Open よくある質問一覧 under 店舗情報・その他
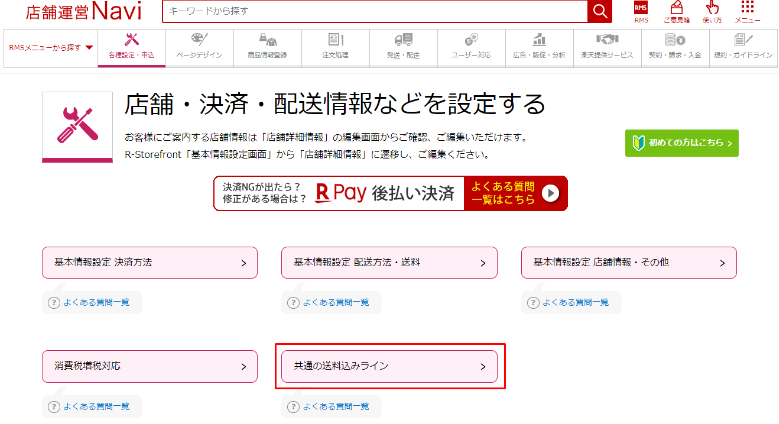This screenshot has width=779, height=424. point(571,302)
